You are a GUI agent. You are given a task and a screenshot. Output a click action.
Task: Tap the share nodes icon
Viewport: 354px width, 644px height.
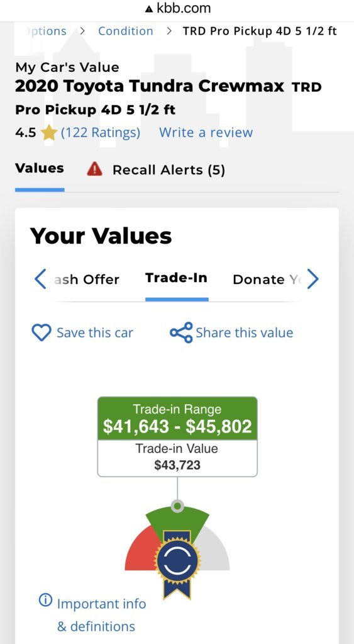181,332
